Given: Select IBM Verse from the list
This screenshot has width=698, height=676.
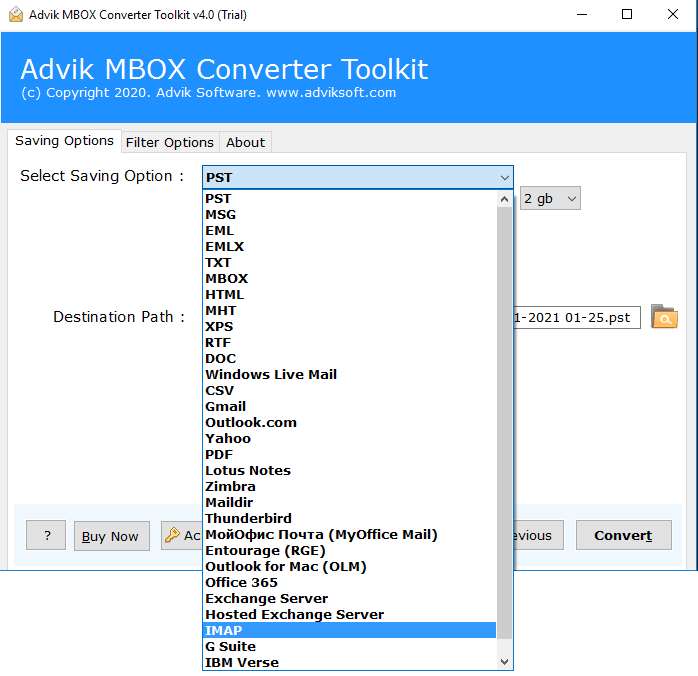Looking at the screenshot, I should 349,663.
